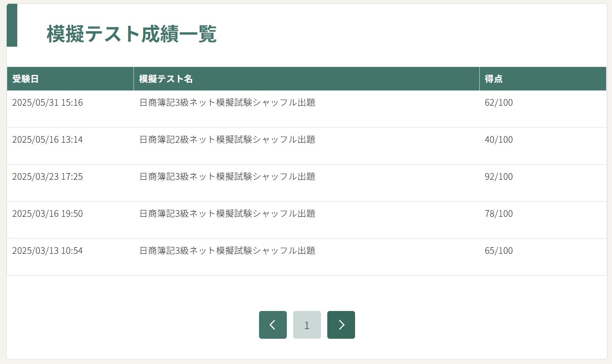Click the next page arrow button

coord(341,325)
